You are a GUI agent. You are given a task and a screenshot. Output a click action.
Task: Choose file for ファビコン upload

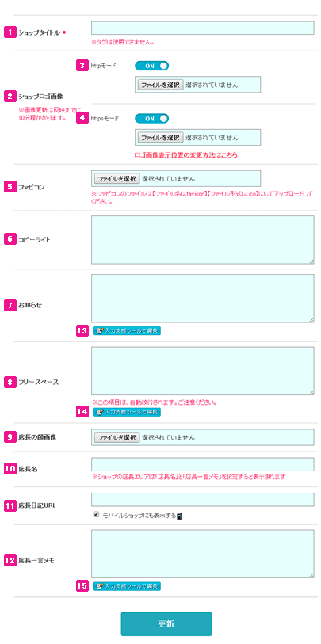pyautogui.click(x=117, y=179)
